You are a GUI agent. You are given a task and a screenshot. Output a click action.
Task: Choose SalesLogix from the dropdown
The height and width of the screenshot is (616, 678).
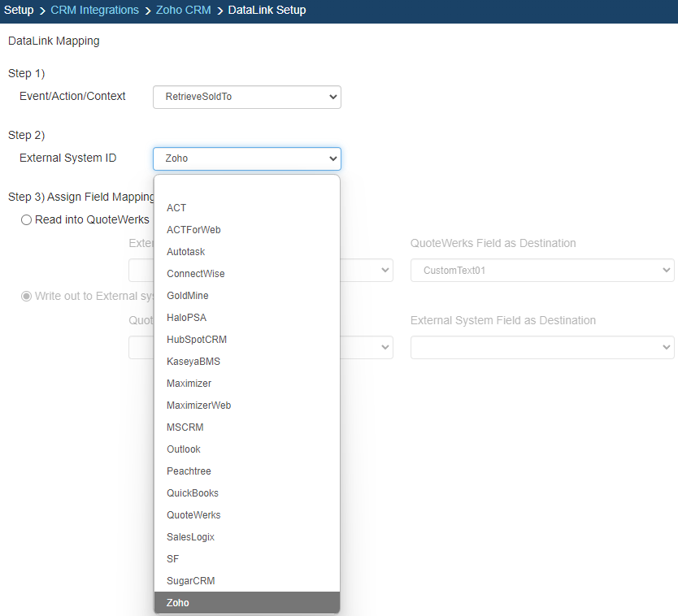click(190, 537)
